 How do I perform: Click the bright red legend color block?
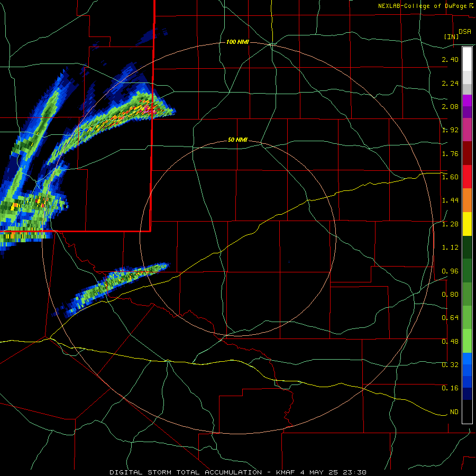pyautogui.click(x=467, y=177)
